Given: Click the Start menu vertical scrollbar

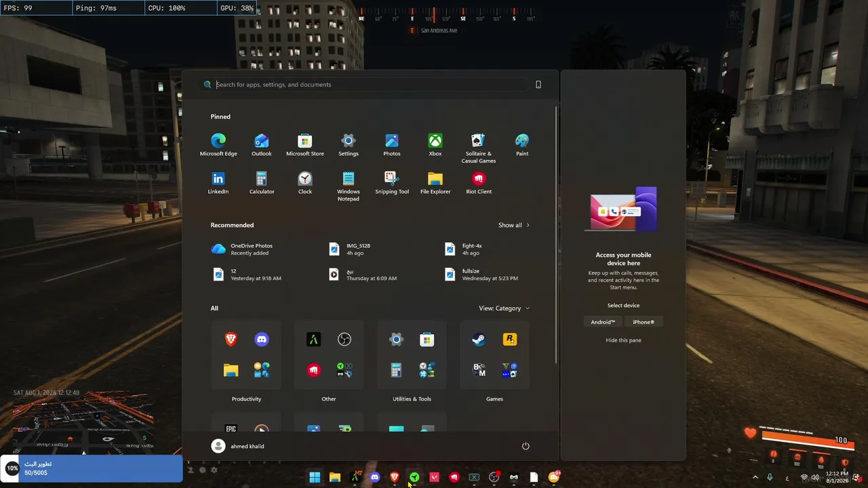Looking at the screenshot, I should tap(557, 234).
